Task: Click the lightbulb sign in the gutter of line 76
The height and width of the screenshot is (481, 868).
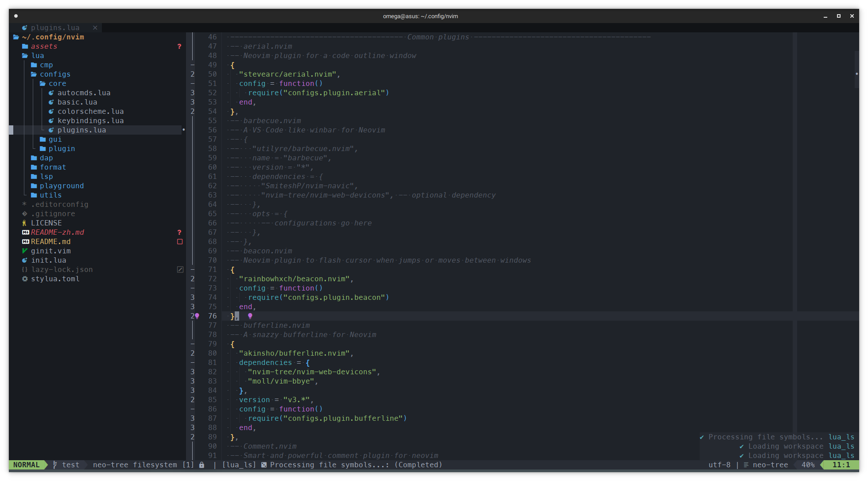Action: pyautogui.click(x=197, y=316)
